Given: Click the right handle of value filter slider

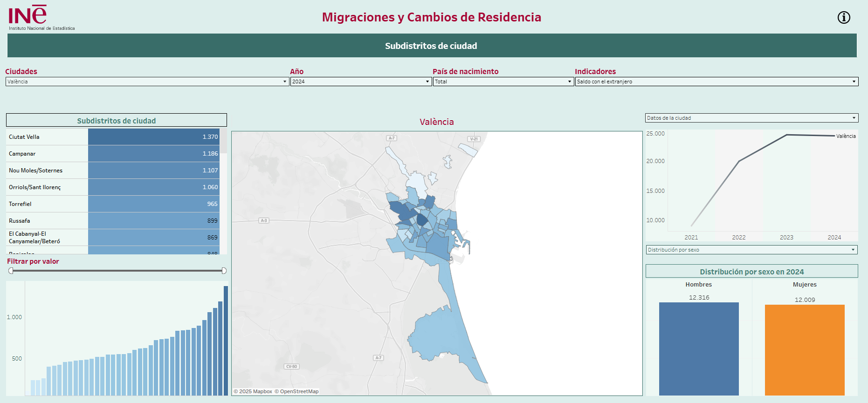Looking at the screenshot, I should pos(224,271).
